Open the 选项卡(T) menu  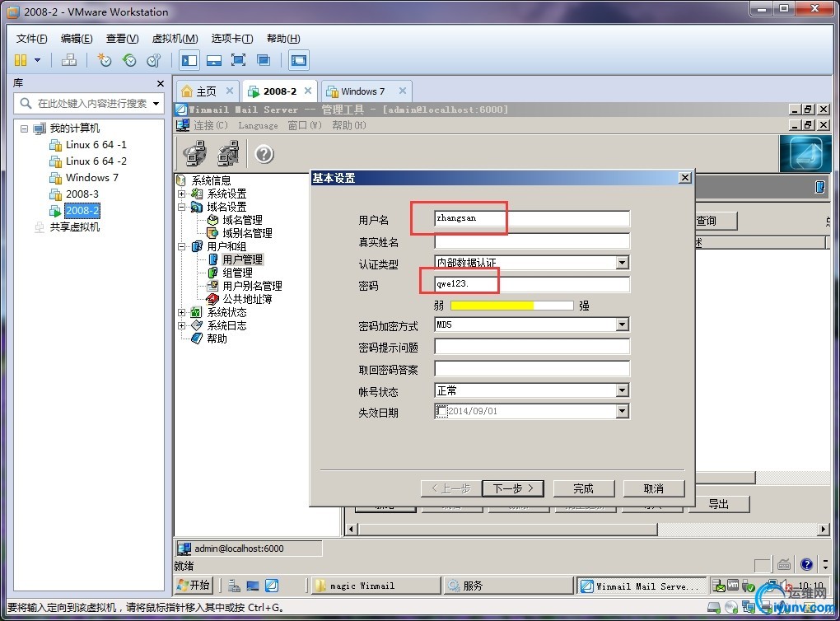tap(232, 39)
